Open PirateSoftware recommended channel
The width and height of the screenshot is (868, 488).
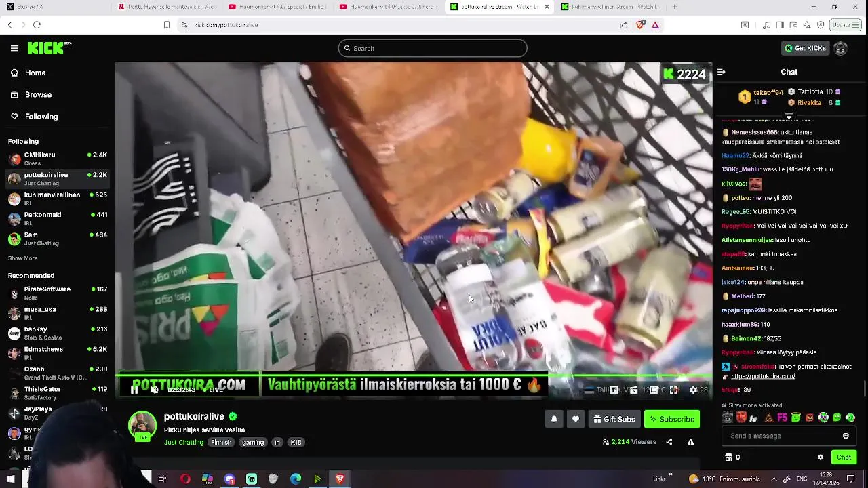click(x=58, y=293)
